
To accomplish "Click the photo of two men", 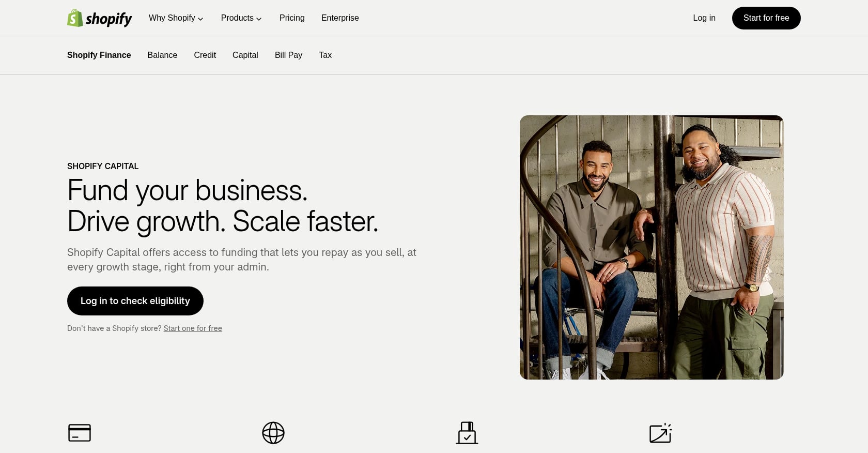I will 652,247.
